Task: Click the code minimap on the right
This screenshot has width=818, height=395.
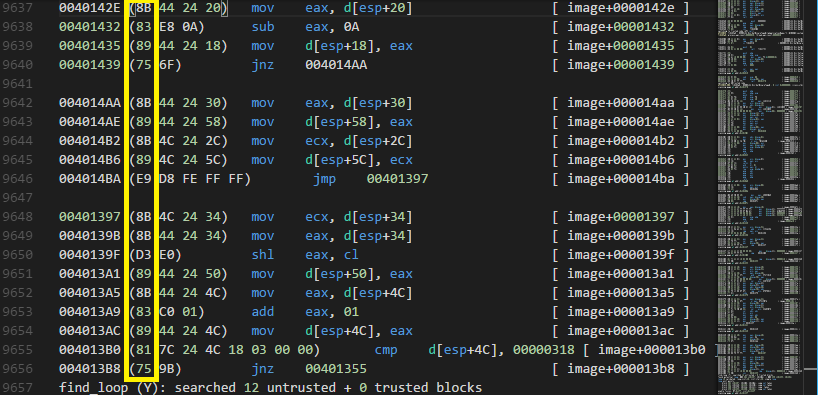Action: pos(766,197)
